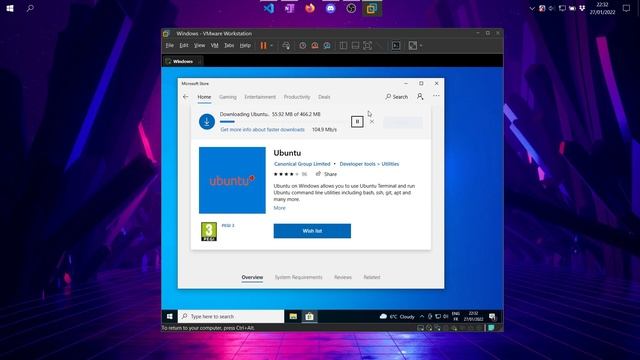
Task: Open guest notification center icon
Action: click(492, 317)
